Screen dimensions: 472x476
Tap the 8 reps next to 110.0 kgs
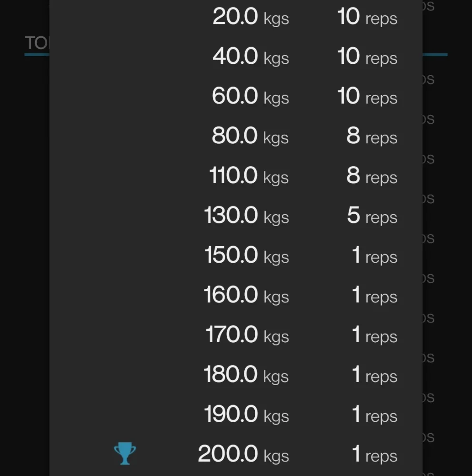point(372,176)
